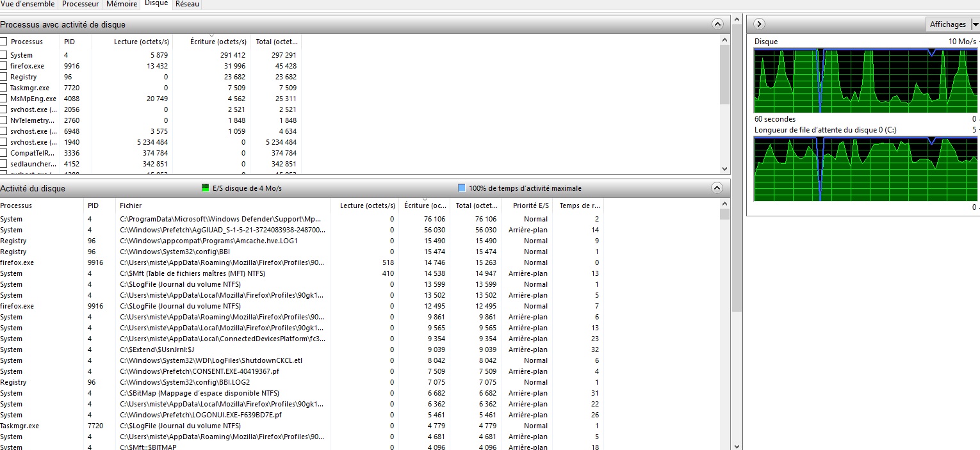This screenshot has height=450, width=980.
Task: Check the sedlauncher process checkbox
Action: (x=4, y=164)
